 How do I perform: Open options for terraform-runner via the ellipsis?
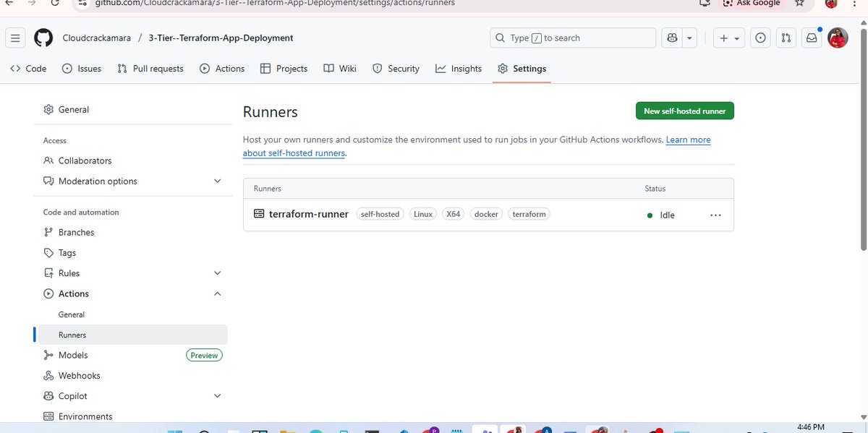[715, 215]
